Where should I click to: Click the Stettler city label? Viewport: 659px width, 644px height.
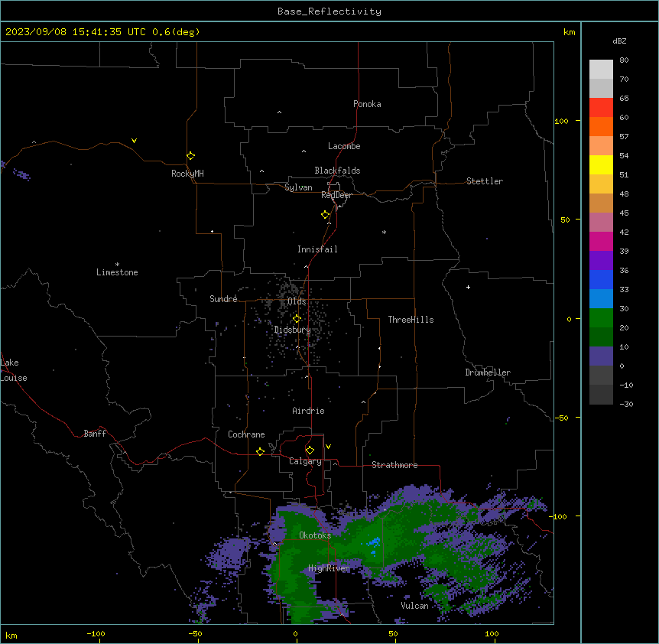click(485, 181)
